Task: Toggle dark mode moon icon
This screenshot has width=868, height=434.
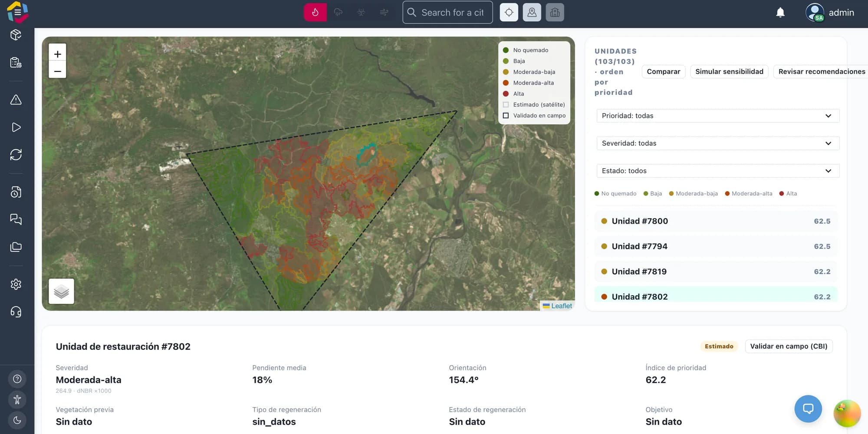Action: point(17,420)
